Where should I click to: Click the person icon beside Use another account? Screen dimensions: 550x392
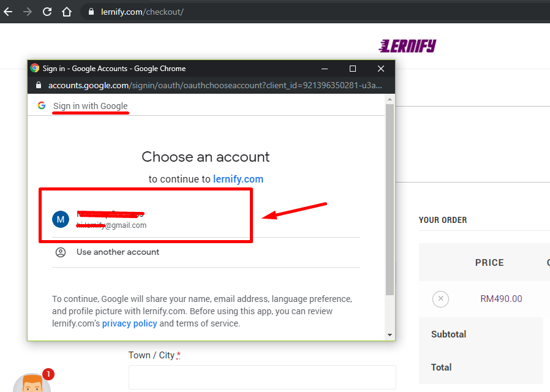(x=61, y=252)
